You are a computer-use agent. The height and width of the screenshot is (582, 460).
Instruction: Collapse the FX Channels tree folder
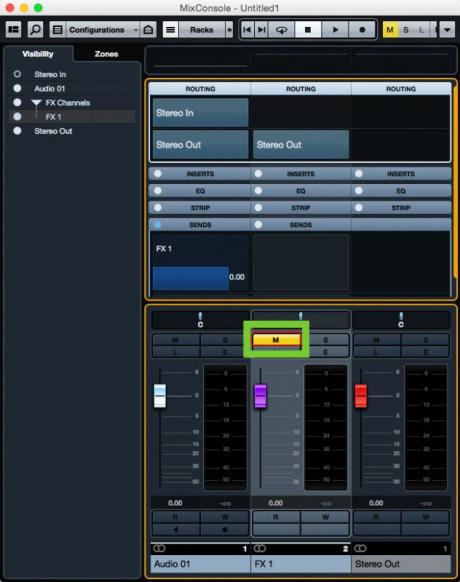click(36, 103)
